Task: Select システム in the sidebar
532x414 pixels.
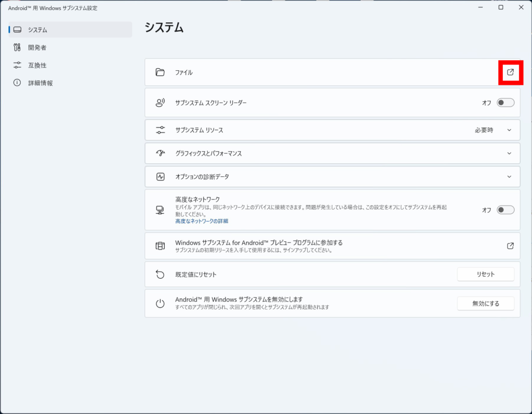Action: click(70, 30)
